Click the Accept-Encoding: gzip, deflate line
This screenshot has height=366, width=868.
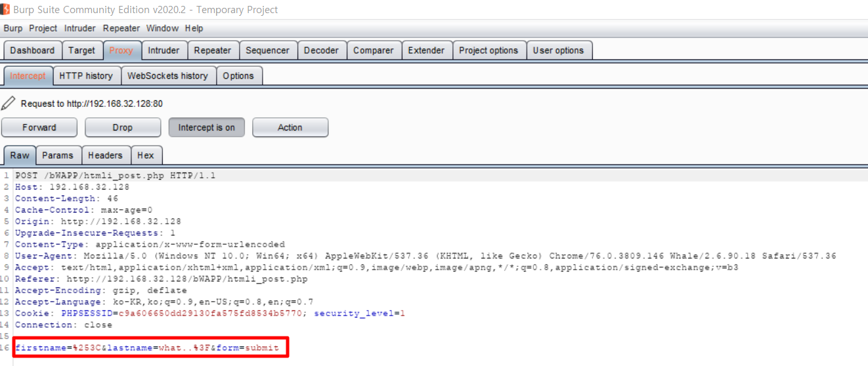coord(101,291)
